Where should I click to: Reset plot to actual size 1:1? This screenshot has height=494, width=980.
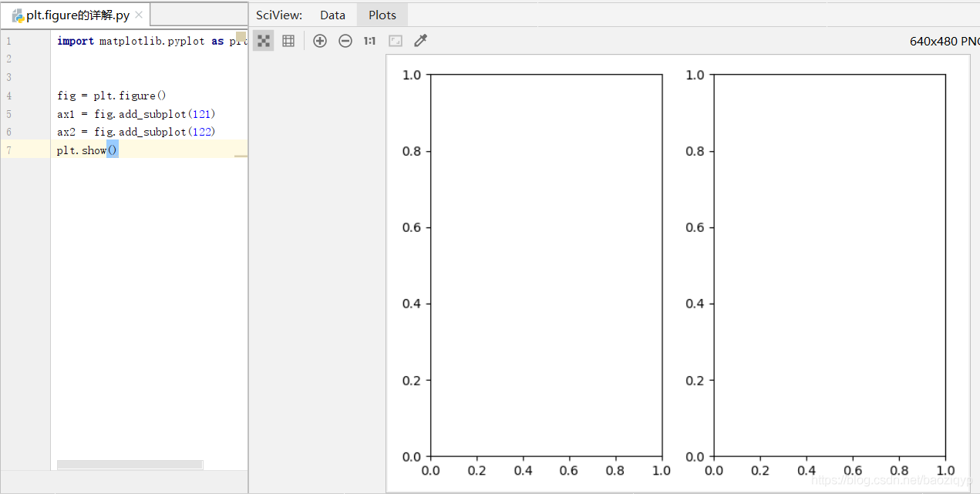pyautogui.click(x=370, y=41)
